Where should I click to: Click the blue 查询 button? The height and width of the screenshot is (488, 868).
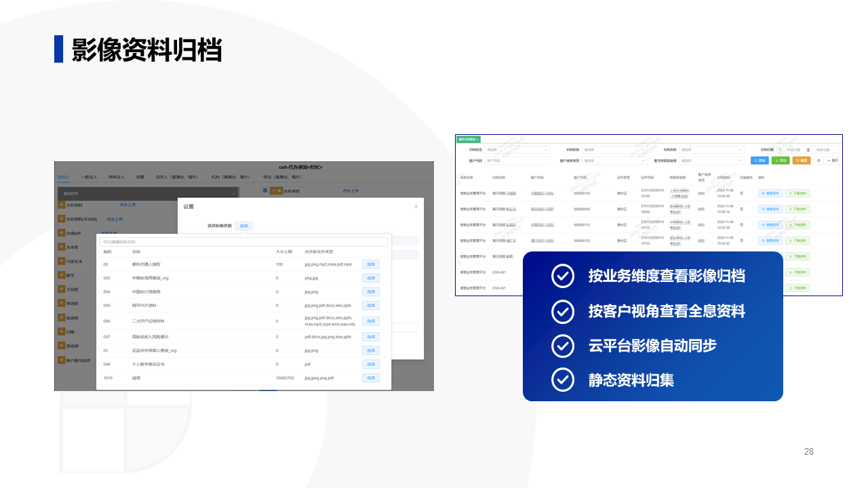tap(759, 161)
